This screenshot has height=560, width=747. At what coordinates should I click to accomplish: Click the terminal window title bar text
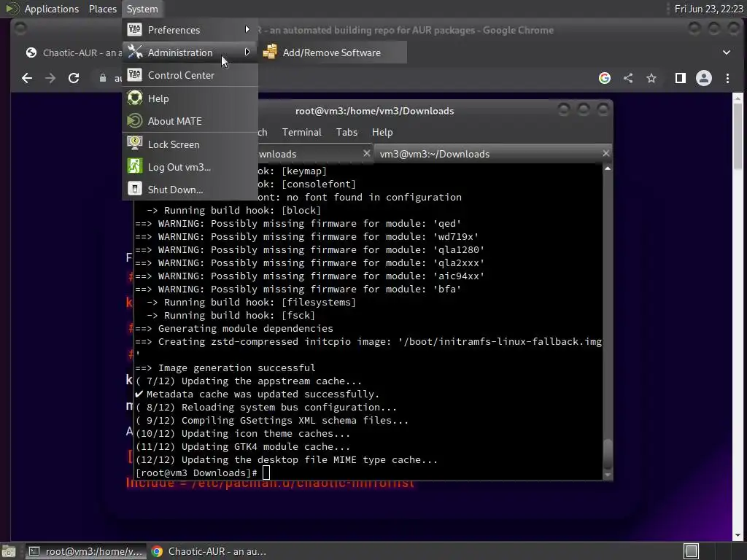[374, 111]
